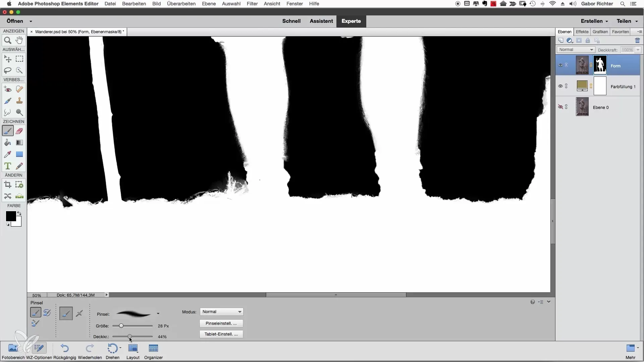This screenshot has height=362, width=644.
Task: Switch to the Grafiken tab
Action: pos(600,32)
